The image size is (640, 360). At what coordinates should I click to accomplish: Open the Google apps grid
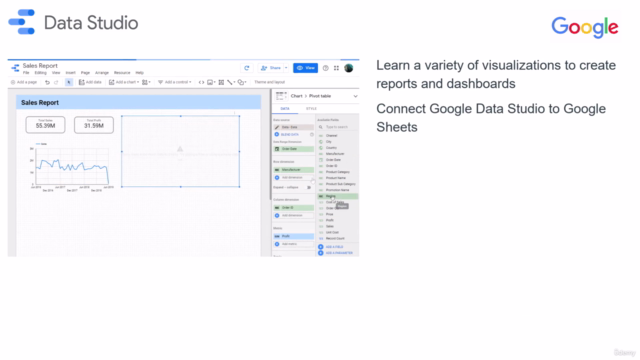click(x=336, y=68)
